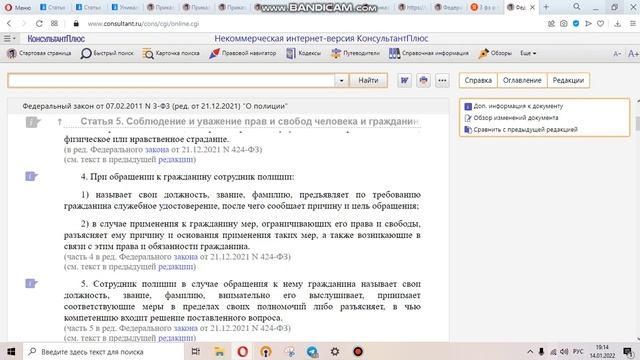Open редакции link below first amendment note
Image resolution: width=640 pixels, height=360 pixels.
[176, 160]
